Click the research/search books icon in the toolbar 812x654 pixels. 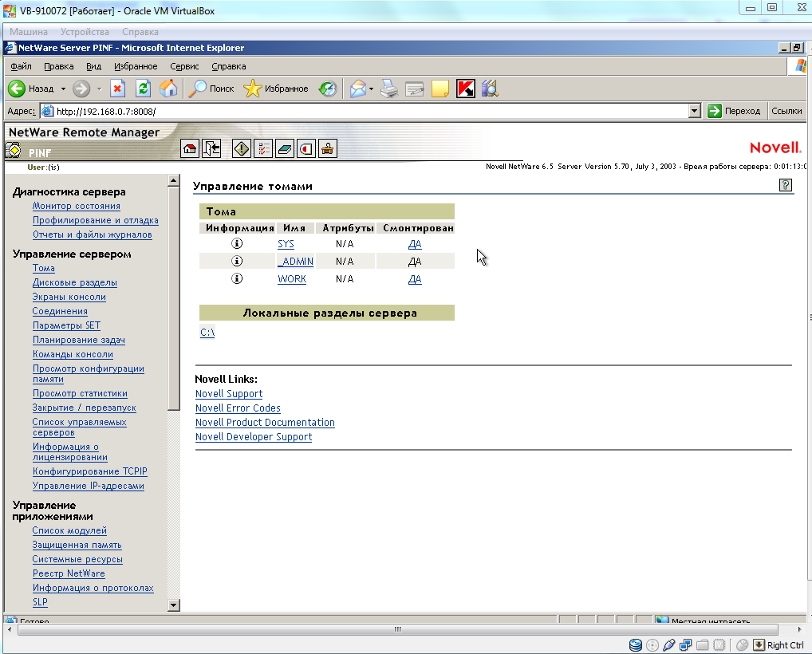(x=490, y=89)
